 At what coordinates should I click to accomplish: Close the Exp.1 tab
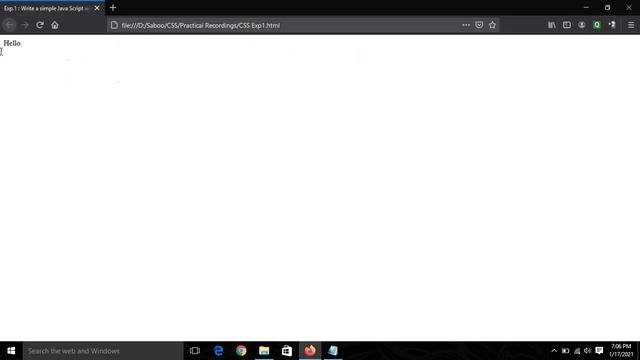coord(97,8)
